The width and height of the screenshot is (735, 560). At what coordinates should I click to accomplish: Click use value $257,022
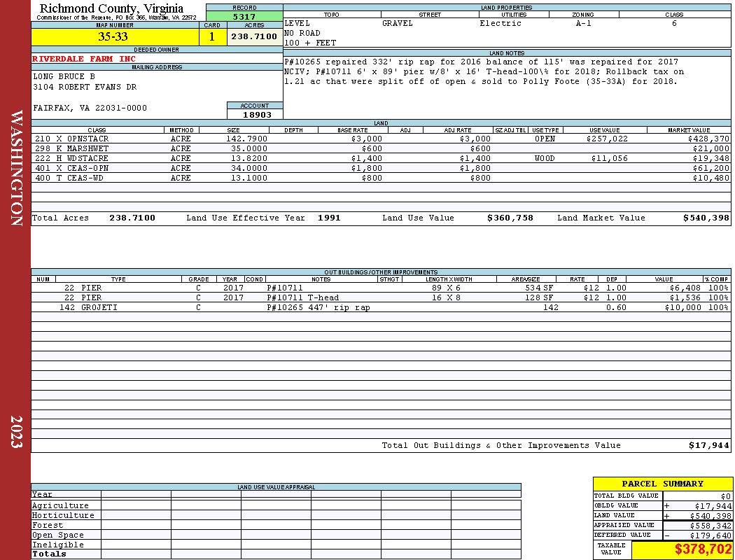point(607,139)
